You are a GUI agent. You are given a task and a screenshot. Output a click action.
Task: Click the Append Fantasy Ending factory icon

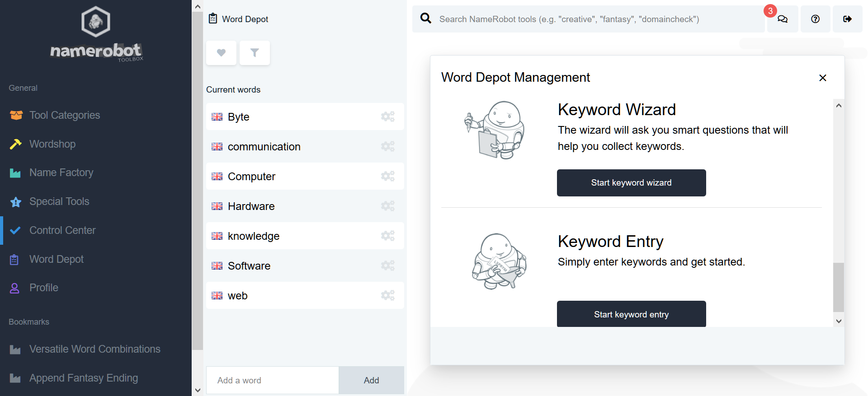pyautogui.click(x=15, y=378)
